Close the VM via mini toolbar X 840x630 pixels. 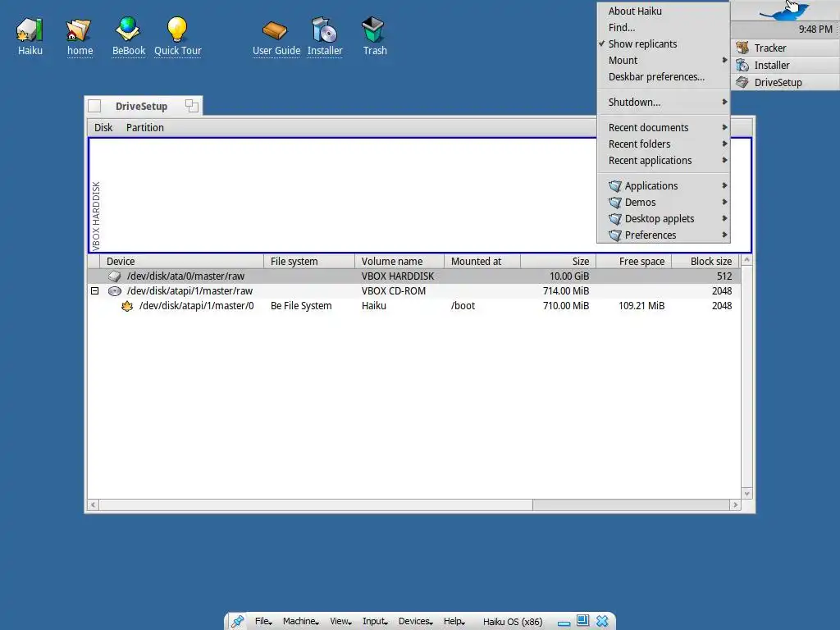click(x=602, y=621)
